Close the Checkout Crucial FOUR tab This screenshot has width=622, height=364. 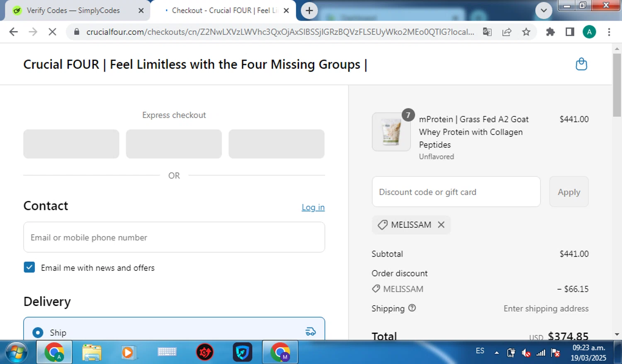pos(286,11)
